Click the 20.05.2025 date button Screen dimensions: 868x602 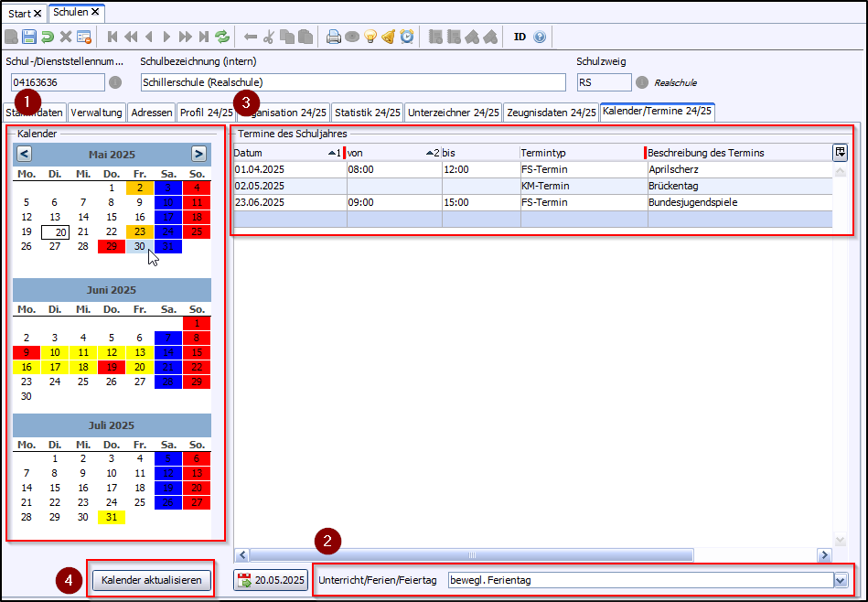272,580
